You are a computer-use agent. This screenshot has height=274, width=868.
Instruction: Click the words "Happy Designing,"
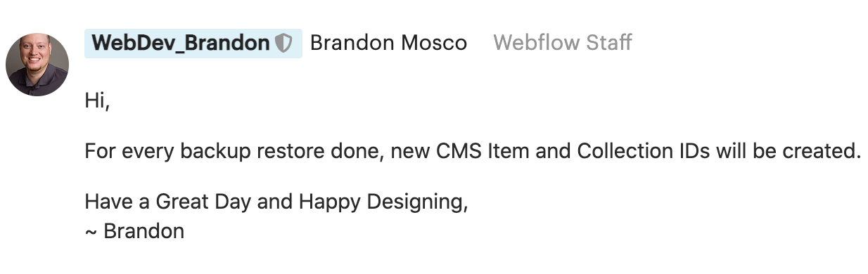click(383, 202)
